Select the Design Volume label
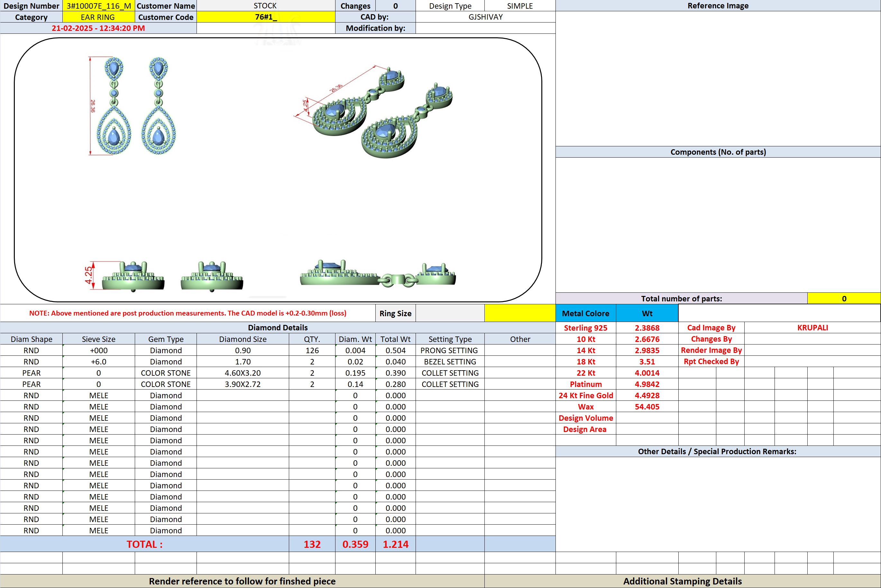 pyautogui.click(x=586, y=418)
